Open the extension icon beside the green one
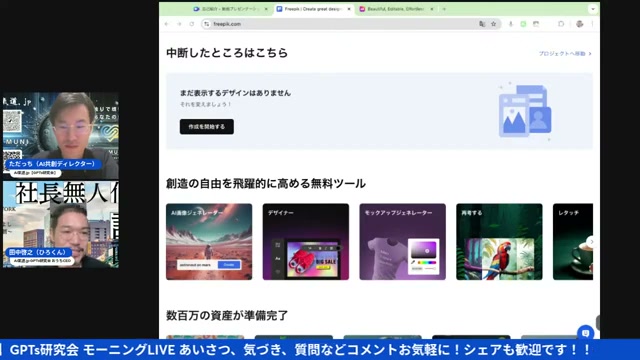 coord(536,24)
